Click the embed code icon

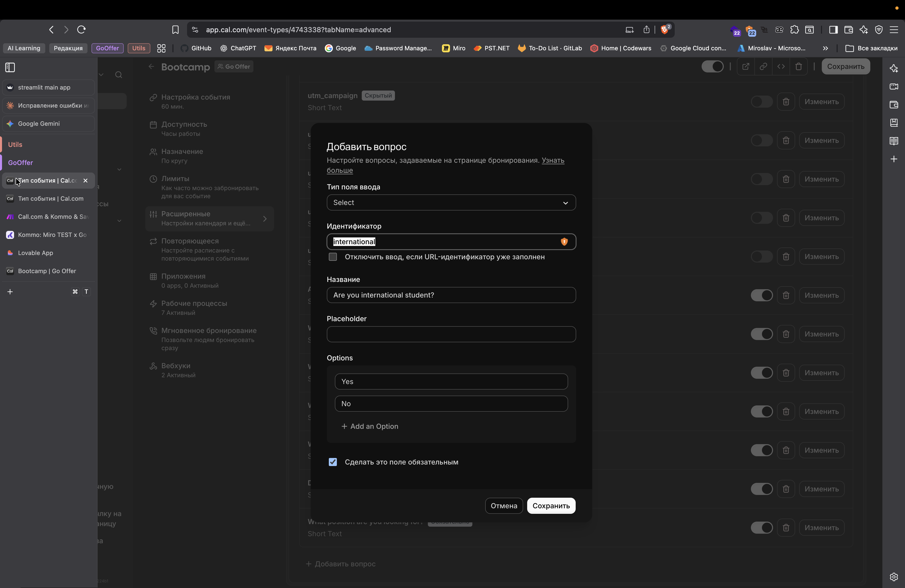(x=781, y=67)
